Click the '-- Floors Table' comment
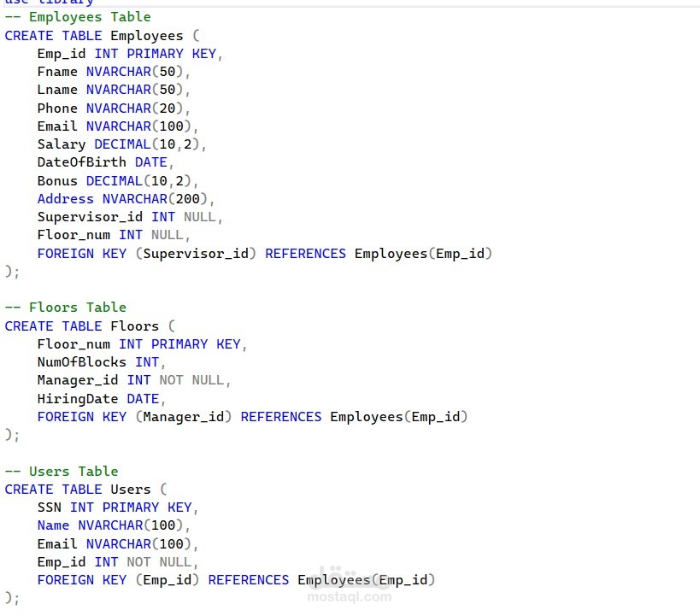This screenshot has width=700, height=616. click(x=66, y=308)
